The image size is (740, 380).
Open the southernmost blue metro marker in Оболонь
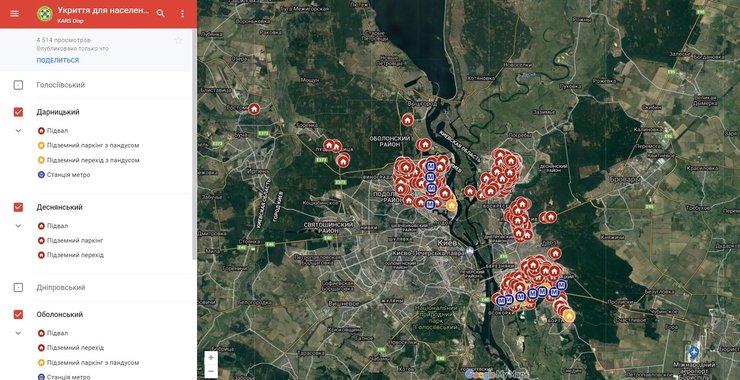(429, 204)
